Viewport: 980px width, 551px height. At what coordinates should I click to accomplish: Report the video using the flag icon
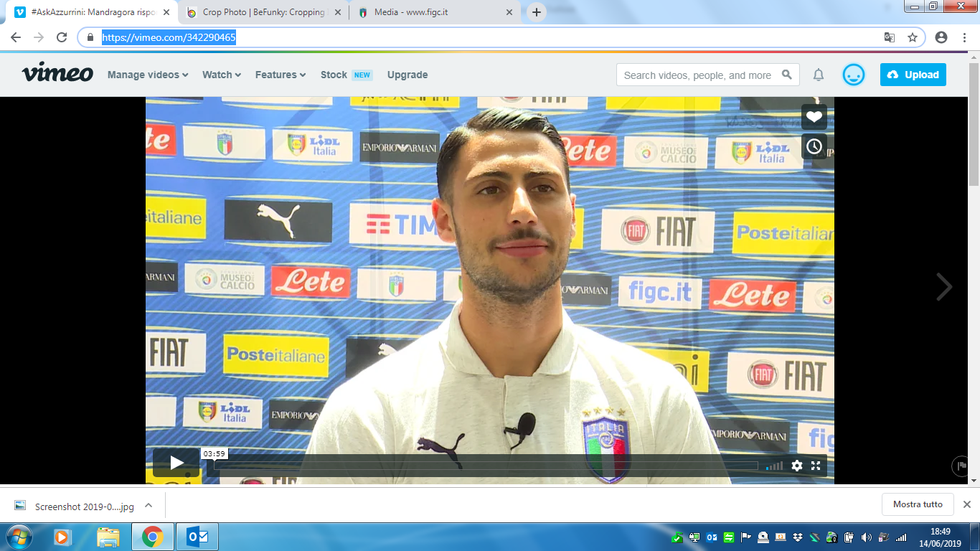[x=960, y=466]
